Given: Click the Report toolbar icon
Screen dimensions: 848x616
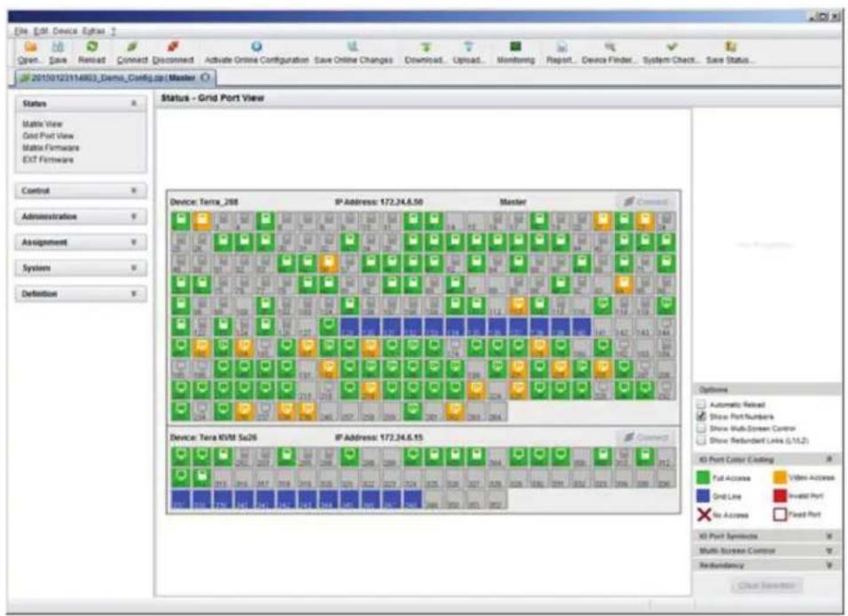Looking at the screenshot, I should 561,47.
